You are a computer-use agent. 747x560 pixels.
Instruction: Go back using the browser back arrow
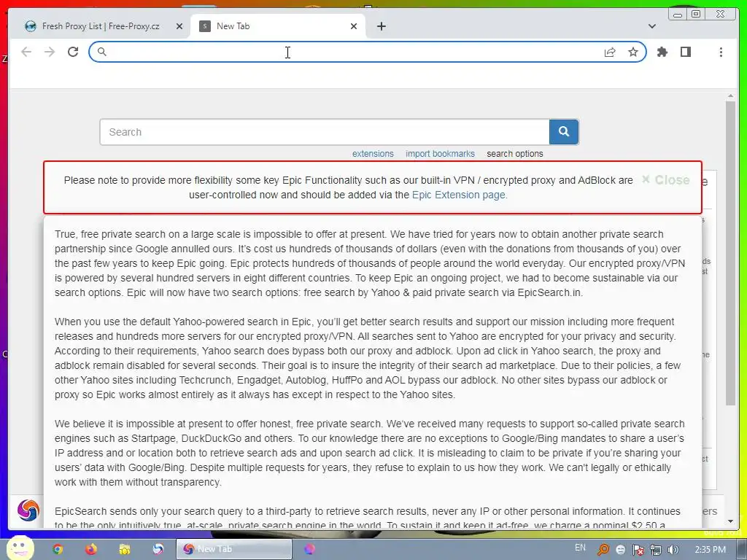tap(26, 52)
